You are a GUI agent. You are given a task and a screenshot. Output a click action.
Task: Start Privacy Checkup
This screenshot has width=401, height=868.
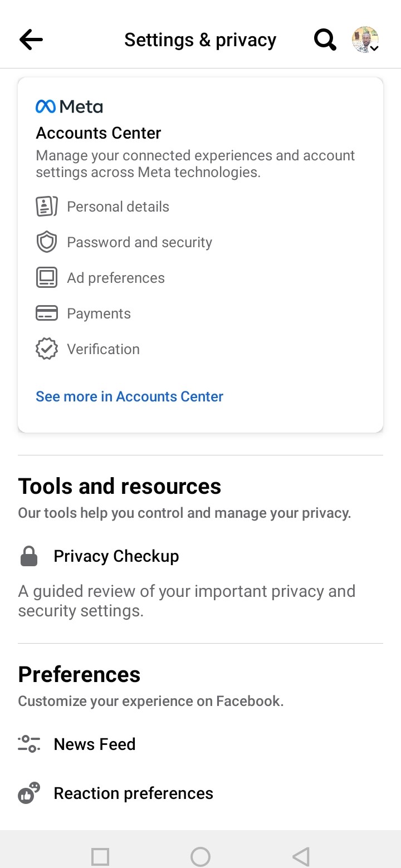pyautogui.click(x=116, y=556)
